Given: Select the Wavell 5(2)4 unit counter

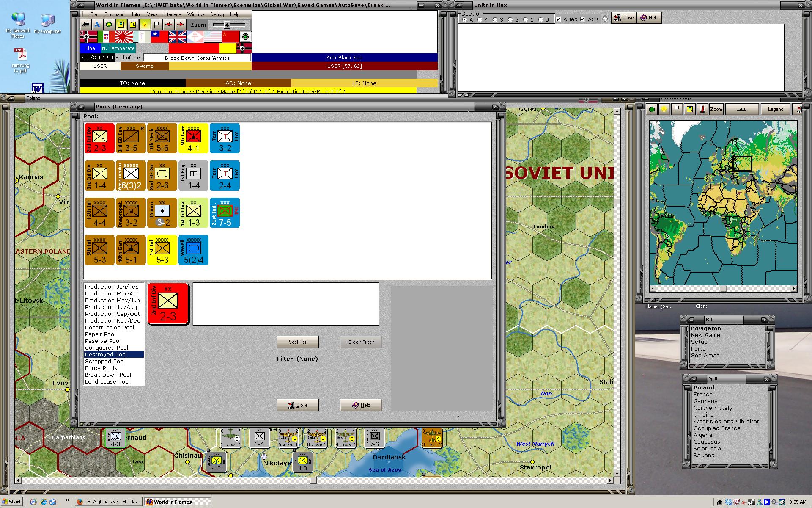Looking at the screenshot, I should (x=193, y=250).
